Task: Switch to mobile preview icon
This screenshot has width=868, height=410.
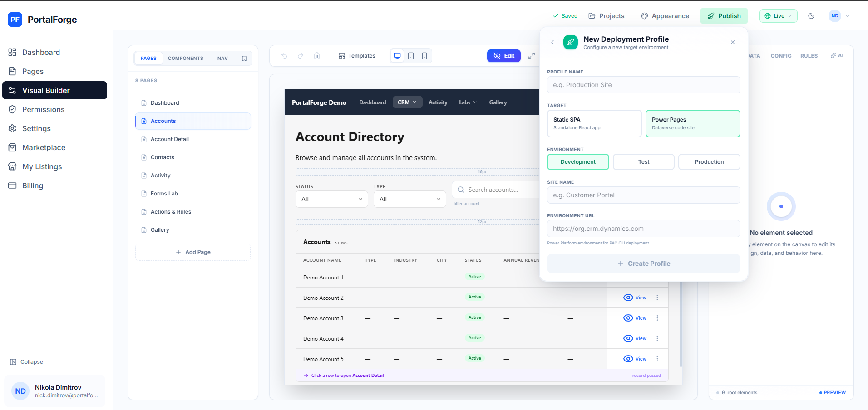Action: [424, 55]
